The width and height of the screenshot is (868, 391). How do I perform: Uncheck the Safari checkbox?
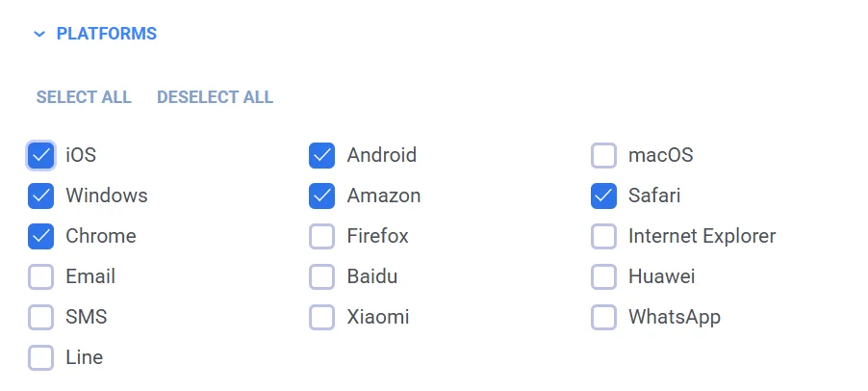[603, 195]
